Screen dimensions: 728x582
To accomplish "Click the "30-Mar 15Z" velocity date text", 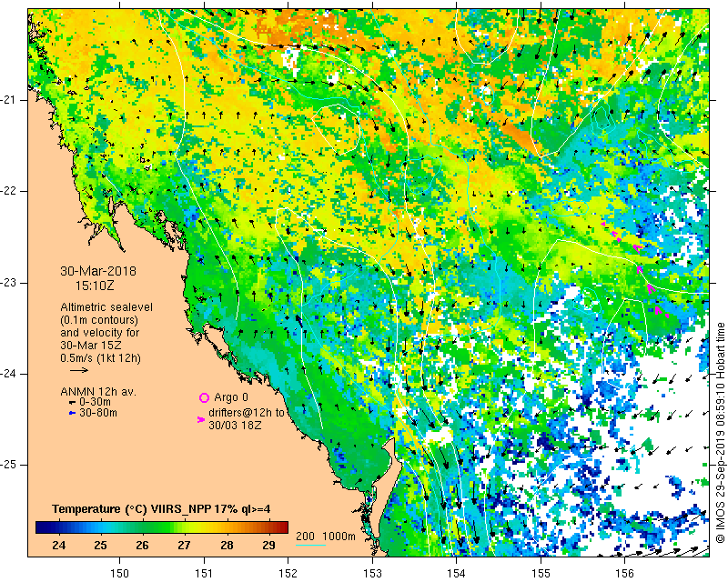I will pyautogui.click(x=91, y=346).
